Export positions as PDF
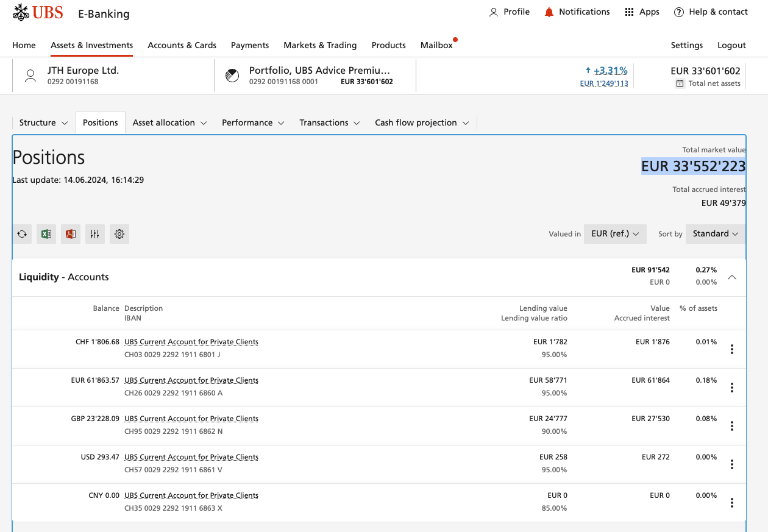This screenshot has height=532, width=768. 71,234
